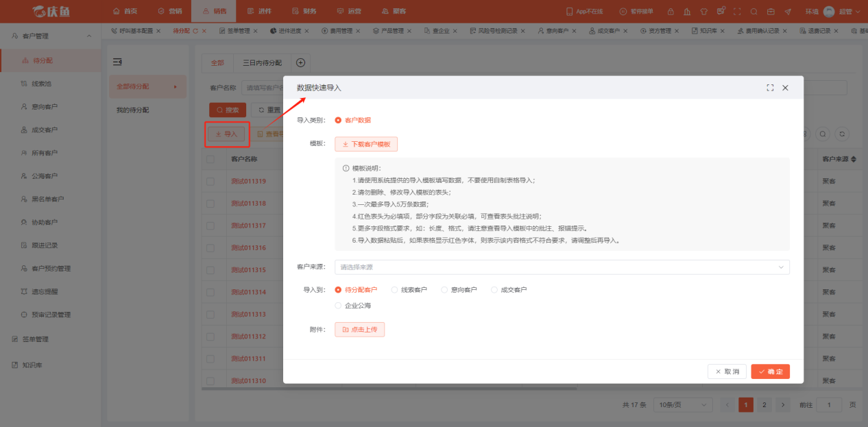The image size is (868, 427).
Task: Select 全部待分配 in the side list
Action: 147,86
